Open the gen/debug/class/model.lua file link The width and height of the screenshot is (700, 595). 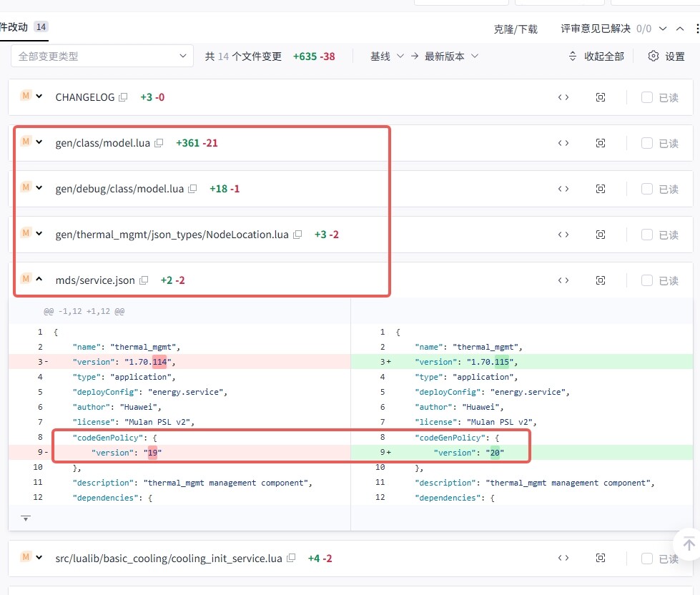(119, 189)
